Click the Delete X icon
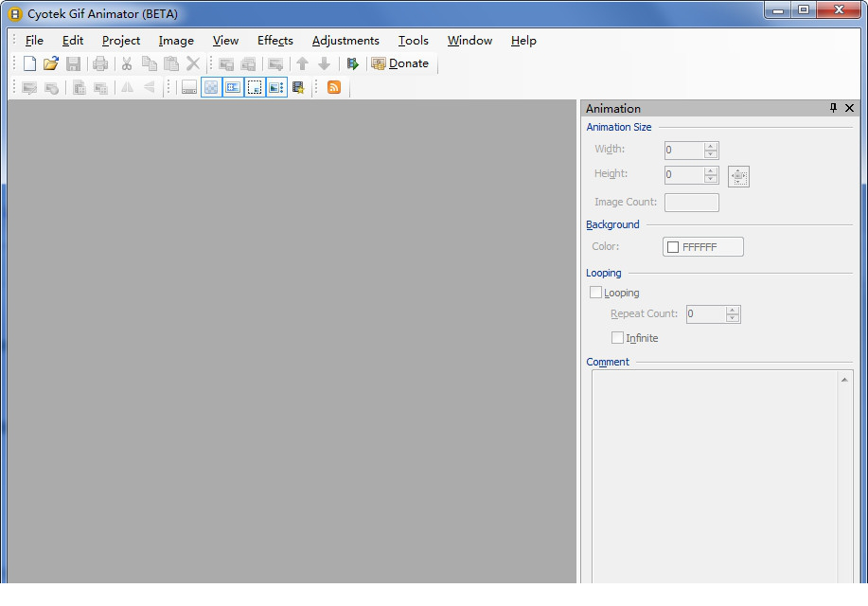868x606 pixels. tap(193, 63)
